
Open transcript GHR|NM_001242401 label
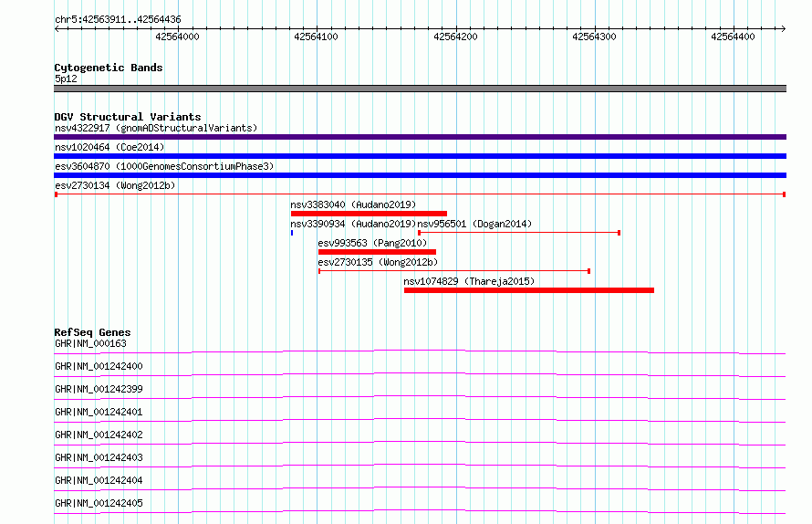pos(99,412)
